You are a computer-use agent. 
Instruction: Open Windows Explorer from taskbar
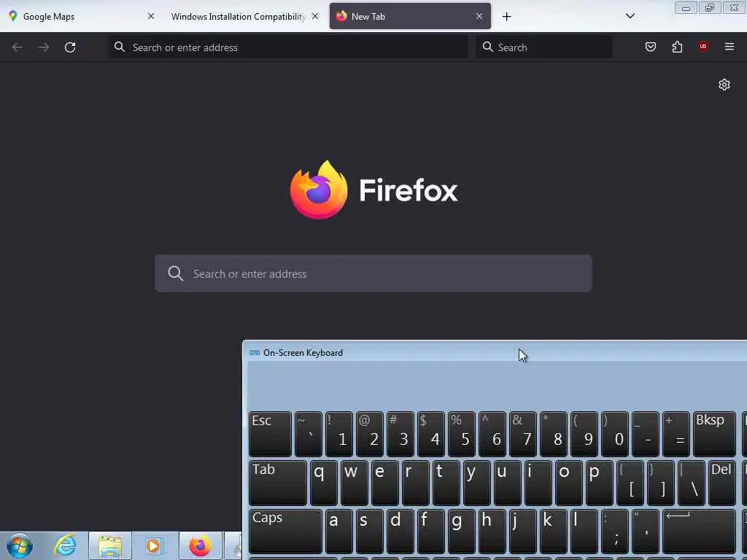click(x=110, y=545)
